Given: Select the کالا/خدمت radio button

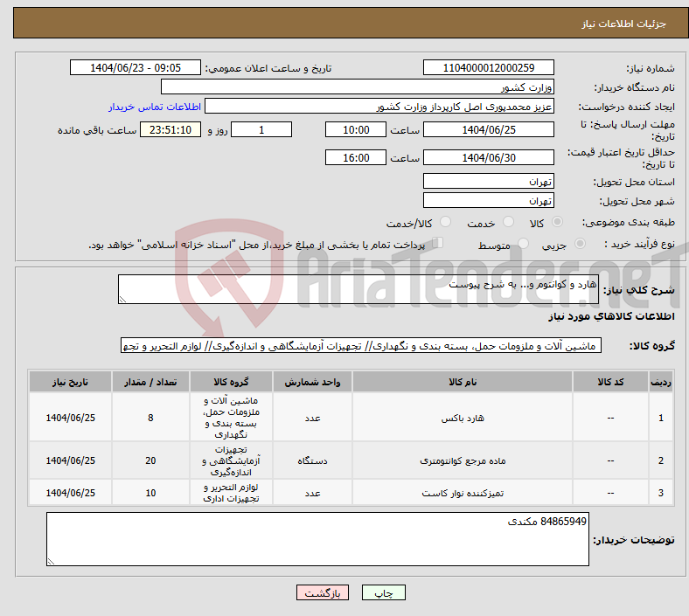Looking at the screenshot, I should 446,222.
